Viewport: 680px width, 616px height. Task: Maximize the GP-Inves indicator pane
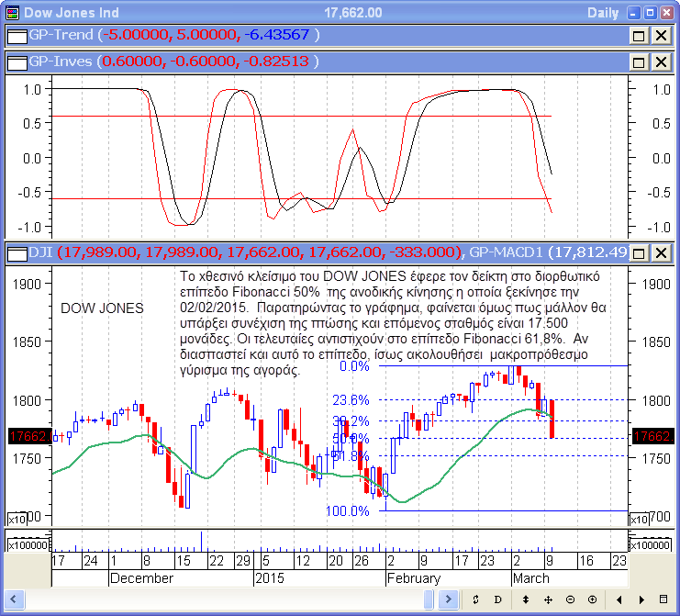639,62
